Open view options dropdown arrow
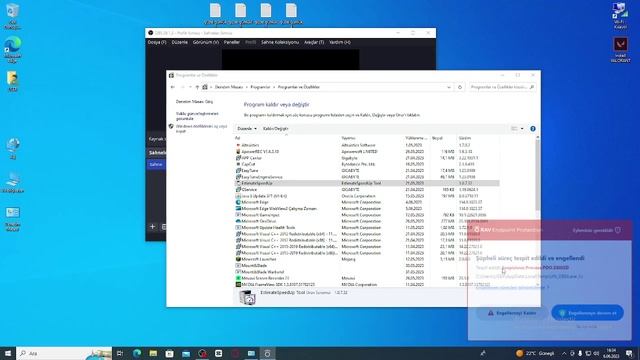The height and width of the screenshot is (360, 640). (x=522, y=129)
